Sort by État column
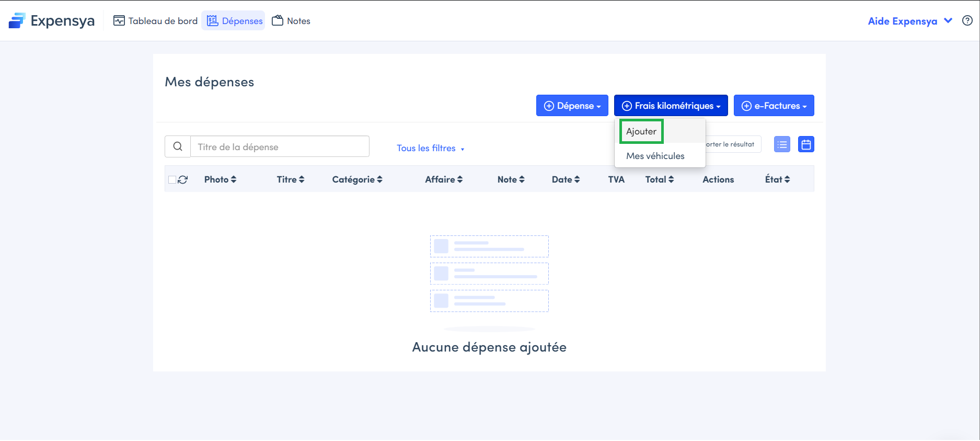Viewport: 980px width, 441px height. pyautogui.click(x=777, y=179)
